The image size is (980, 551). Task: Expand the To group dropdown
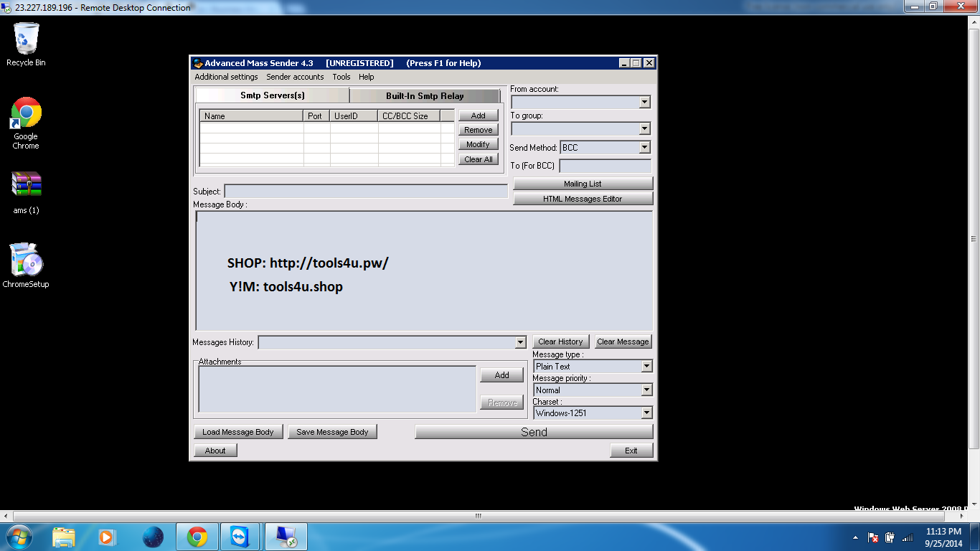(x=644, y=129)
